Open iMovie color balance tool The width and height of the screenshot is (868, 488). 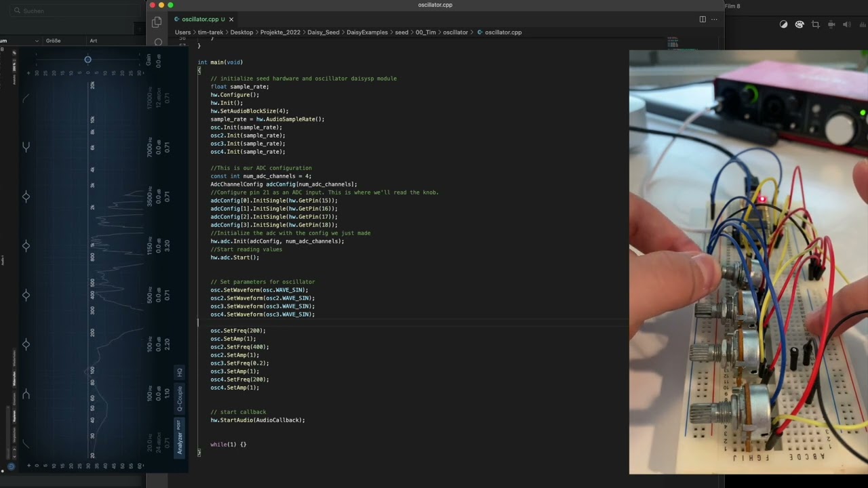(783, 24)
